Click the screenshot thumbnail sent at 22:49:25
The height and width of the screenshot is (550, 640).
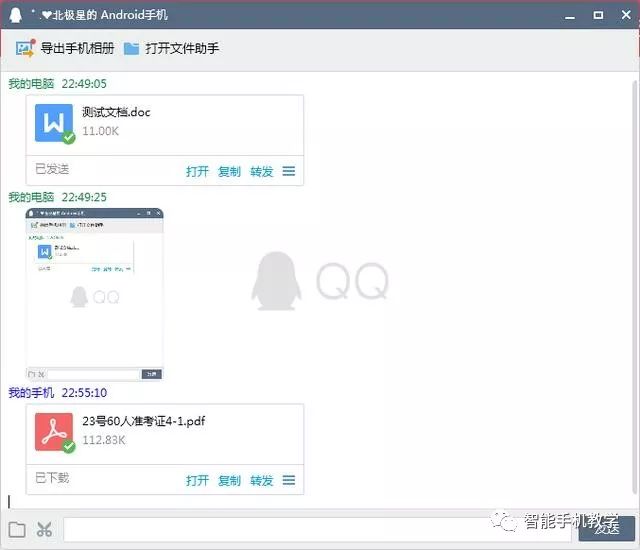[x=94, y=294]
